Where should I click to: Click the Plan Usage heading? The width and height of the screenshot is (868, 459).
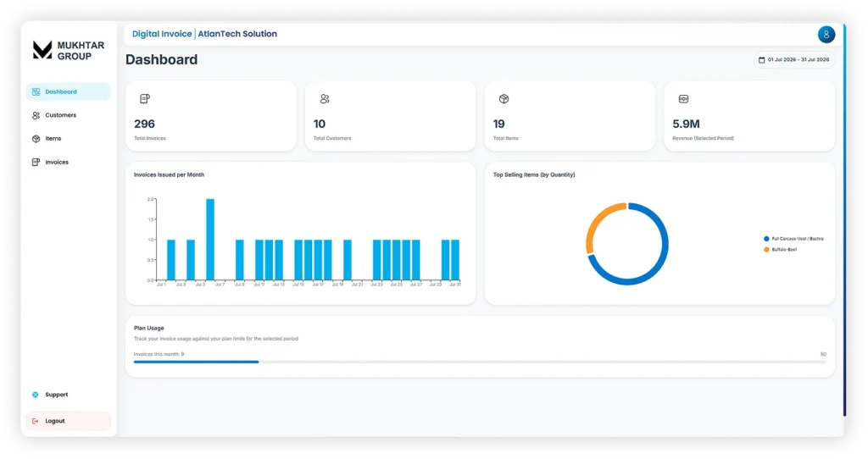tap(149, 328)
